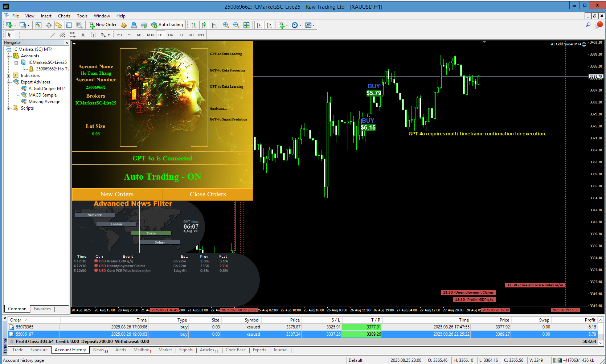This screenshot has width=606, height=364.
Task: Open the Favorites navigator tab
Action: [x=42, y=309]
